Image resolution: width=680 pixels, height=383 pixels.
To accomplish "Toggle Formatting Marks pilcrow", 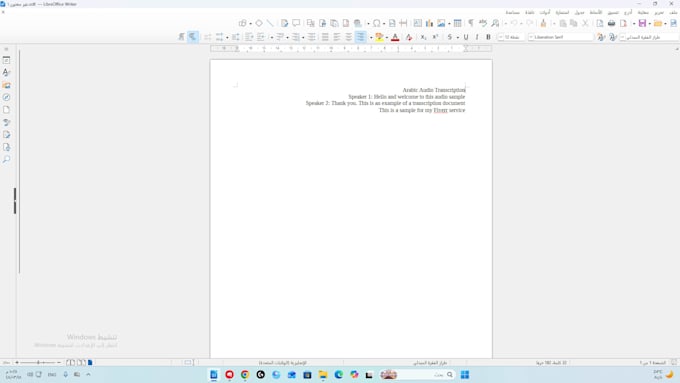I will click(471, 23).
